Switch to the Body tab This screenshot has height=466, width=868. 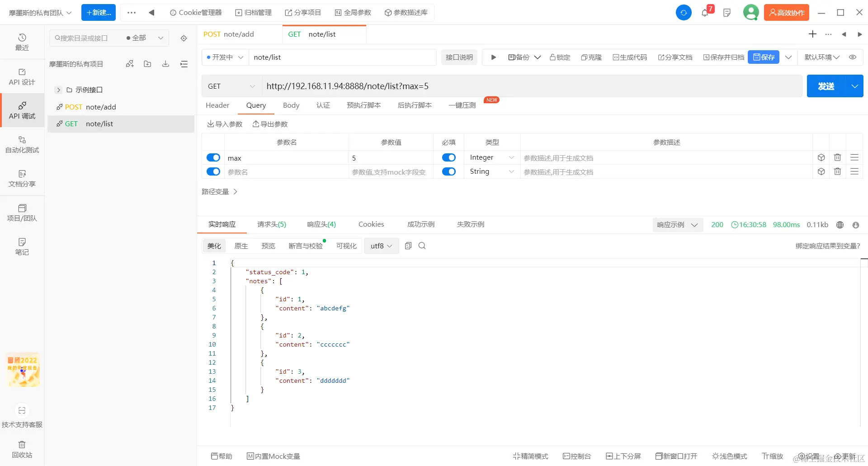(x=291, y=105)
